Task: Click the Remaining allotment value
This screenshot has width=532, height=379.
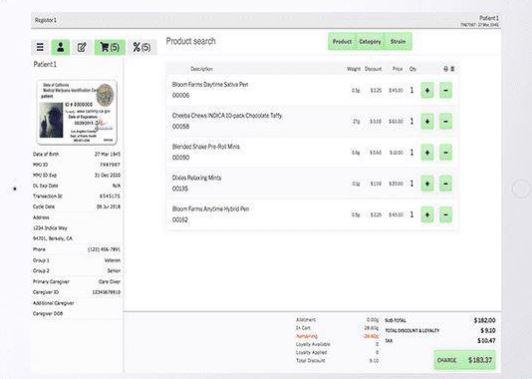Action: tap(371, 336)
